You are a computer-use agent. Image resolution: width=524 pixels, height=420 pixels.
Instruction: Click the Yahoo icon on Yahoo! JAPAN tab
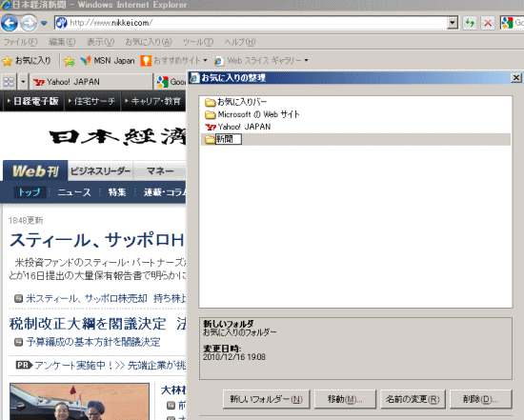(39, 82)
